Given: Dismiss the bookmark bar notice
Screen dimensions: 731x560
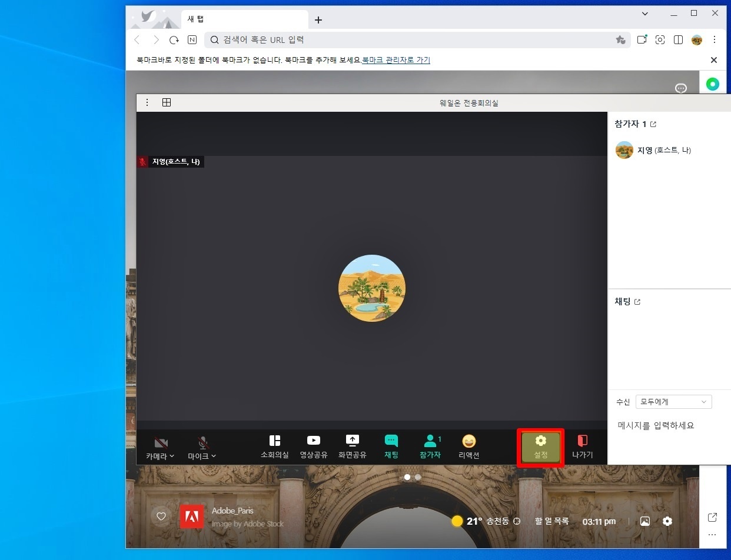Looking at the screenshot, I should click(714, 60).
